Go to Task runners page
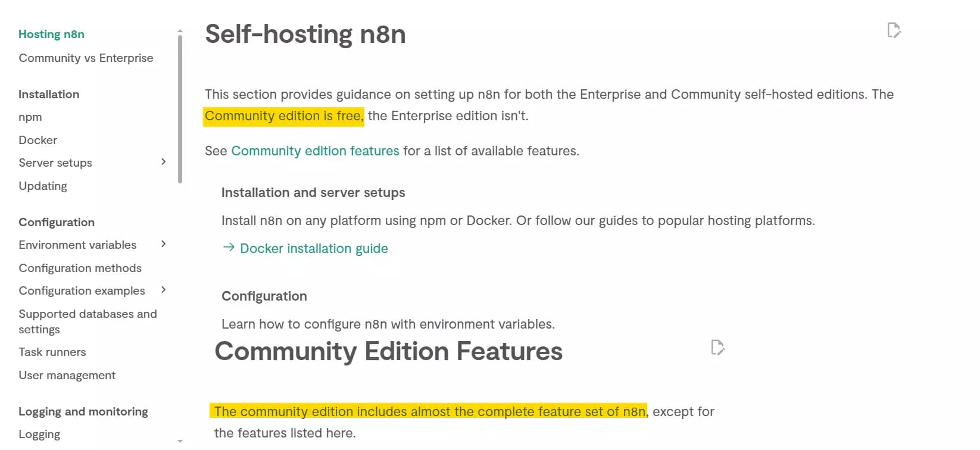The image size is (980, 450). click(x=52, y=352)
